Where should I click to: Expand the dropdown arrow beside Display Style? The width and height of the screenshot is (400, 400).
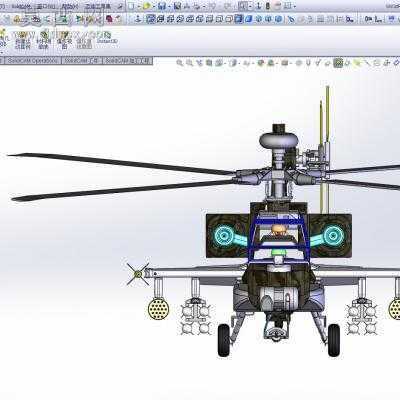click(239, 63)
